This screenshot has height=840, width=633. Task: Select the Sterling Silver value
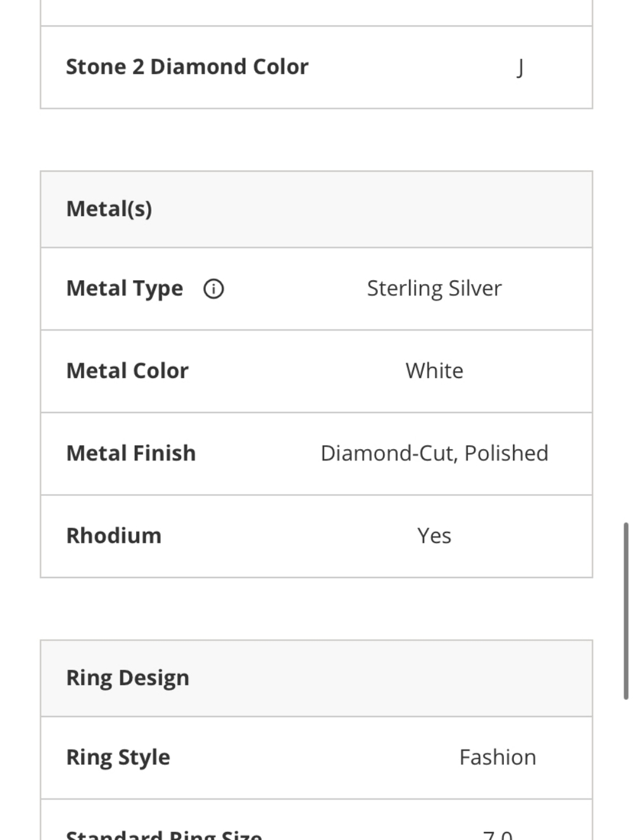[x=434, y=289]
